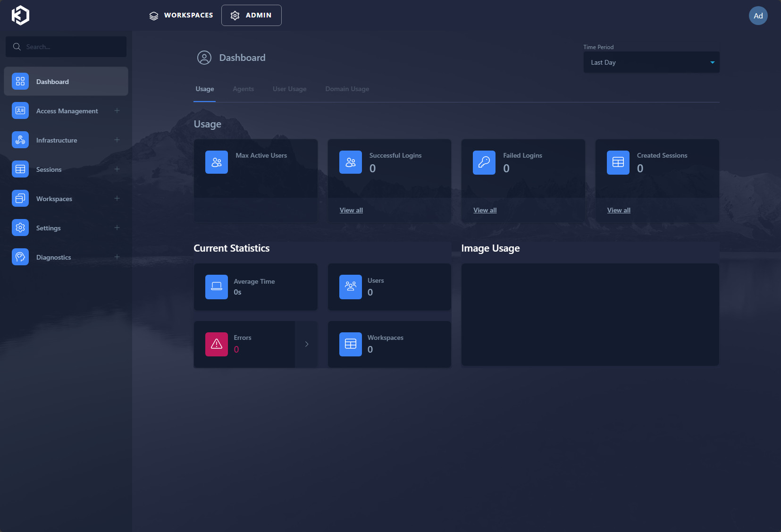The height and width of the screenshot is (532, 781).
Task: Switch to the Usage tab
Action: [205, 89]
